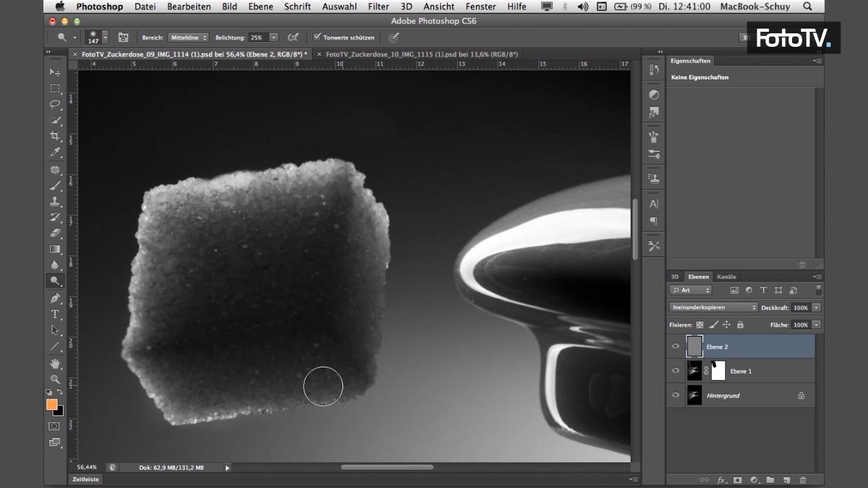Delete layer with trash icon
The image size is (868, 488).
pos(803,480)
